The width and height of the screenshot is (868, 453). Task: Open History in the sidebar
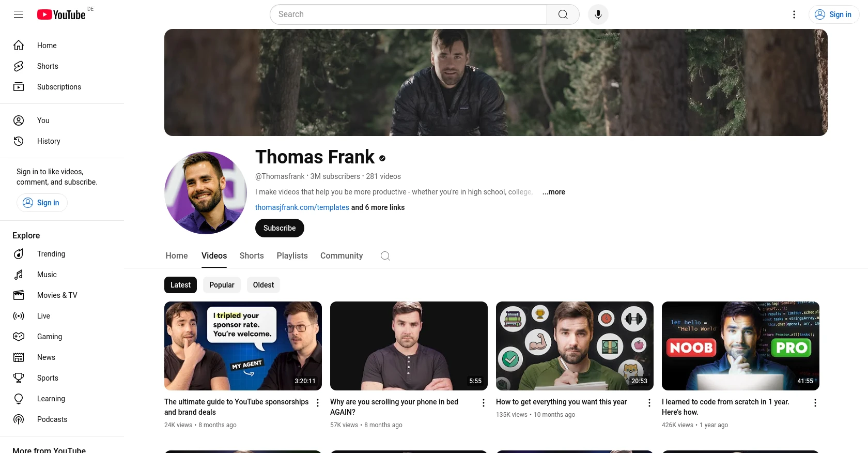49,141
